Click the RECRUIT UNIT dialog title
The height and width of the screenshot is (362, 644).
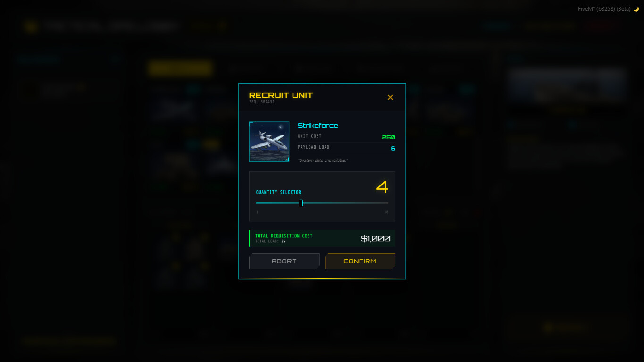(281, 95)
